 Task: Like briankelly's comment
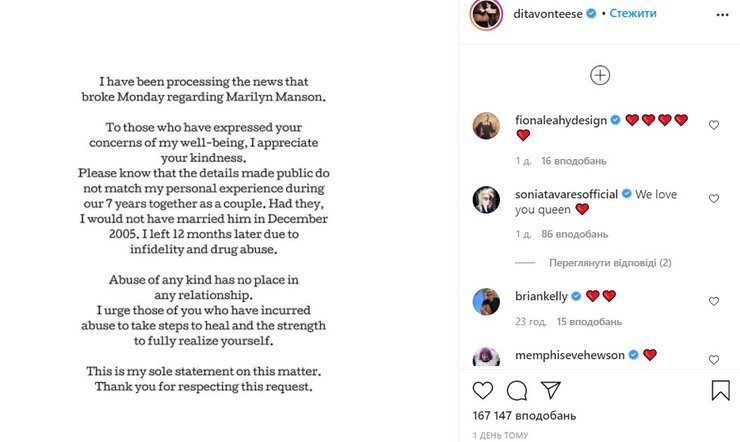pos(714,301)
